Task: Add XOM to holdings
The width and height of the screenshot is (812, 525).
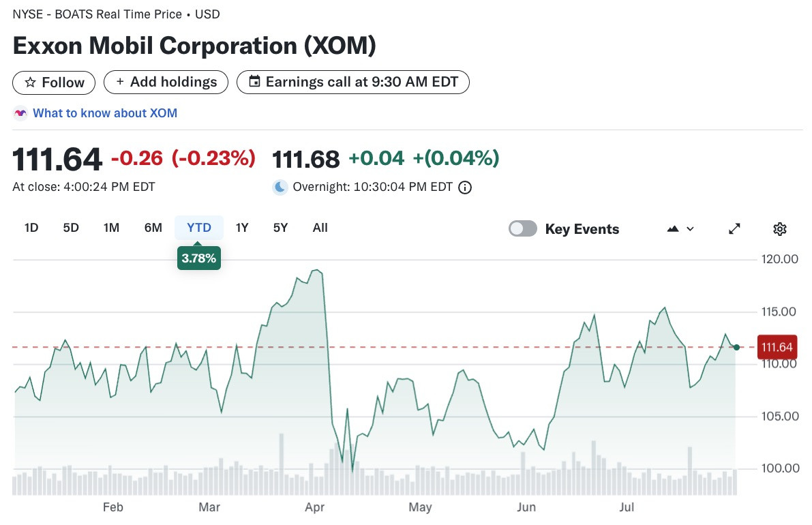Action: (166, 82)
